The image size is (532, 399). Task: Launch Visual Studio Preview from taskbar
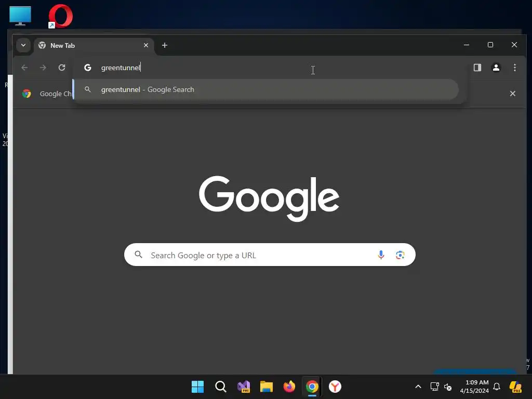tap(244, 387)
